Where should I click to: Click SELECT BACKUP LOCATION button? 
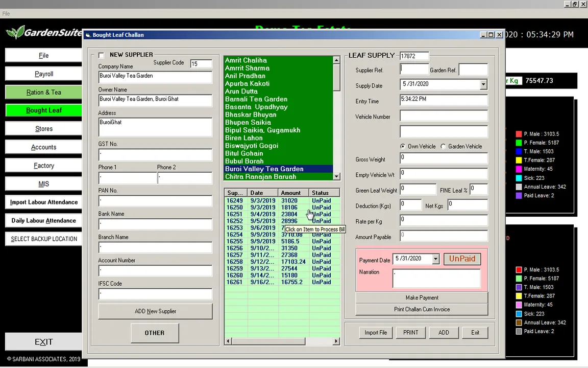click(43, 239)
